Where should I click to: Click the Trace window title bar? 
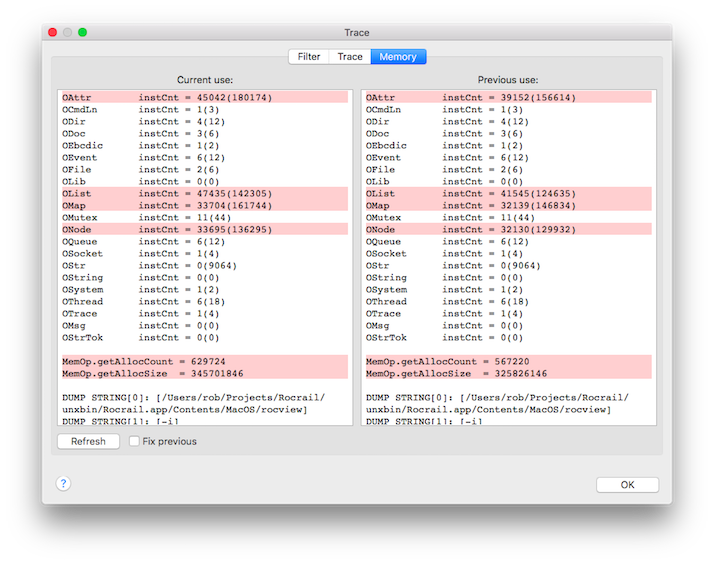click(357, 32)
